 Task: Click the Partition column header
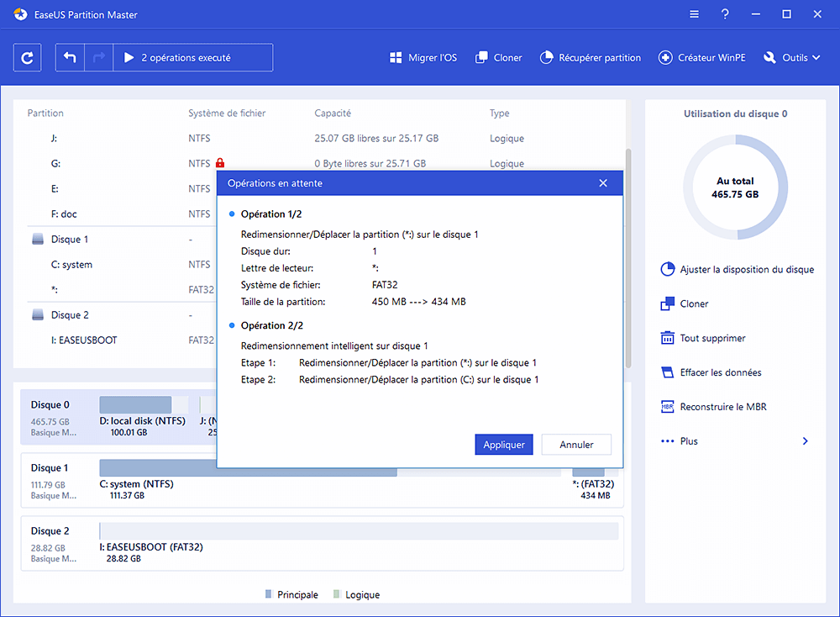[x=45, y=113]
